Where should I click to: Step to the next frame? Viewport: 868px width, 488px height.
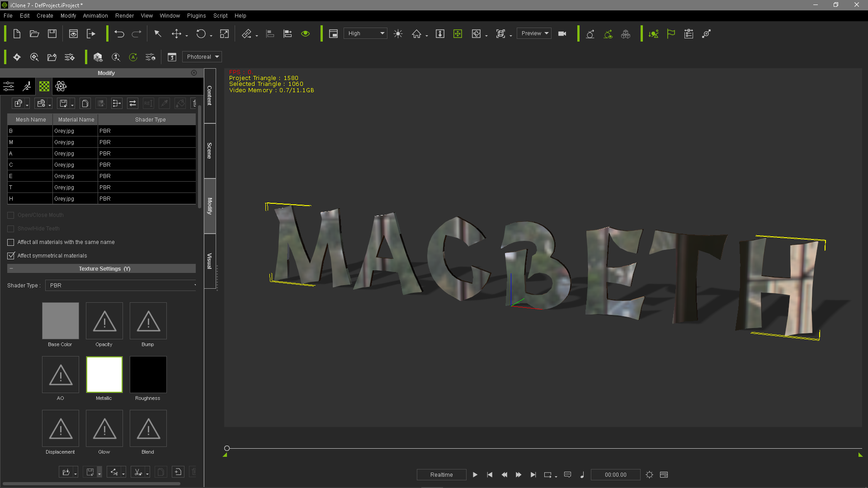(x=519, y=474)
